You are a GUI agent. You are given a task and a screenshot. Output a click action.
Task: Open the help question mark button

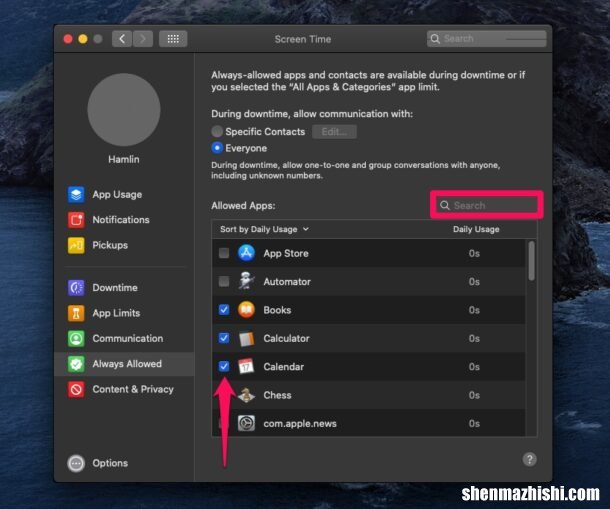[529, 459]
